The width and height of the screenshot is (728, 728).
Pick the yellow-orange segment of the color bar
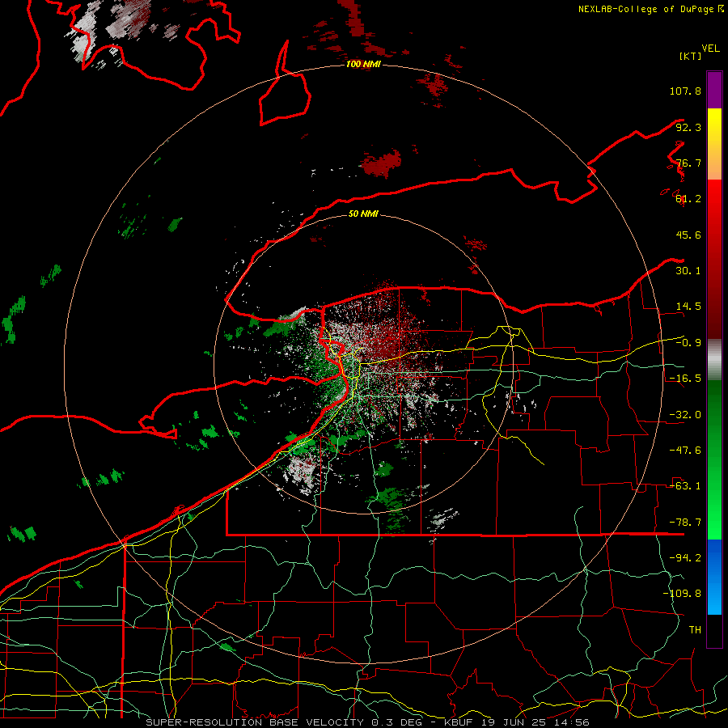[714, 144]
